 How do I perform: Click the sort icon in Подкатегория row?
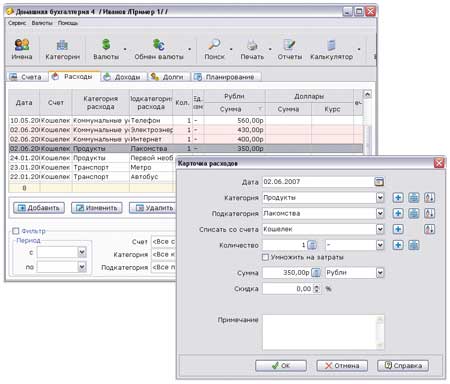(x=429, y=213)
